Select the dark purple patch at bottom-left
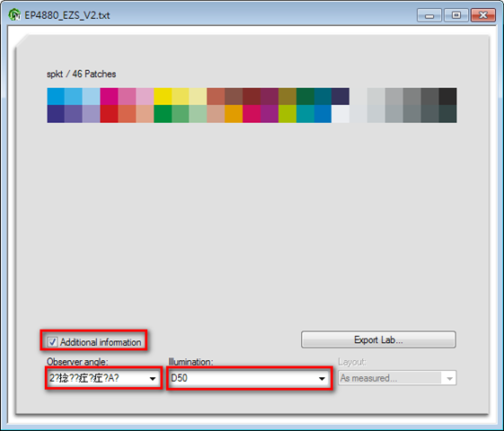Screen dimensions: 504x431 [56, 114]
